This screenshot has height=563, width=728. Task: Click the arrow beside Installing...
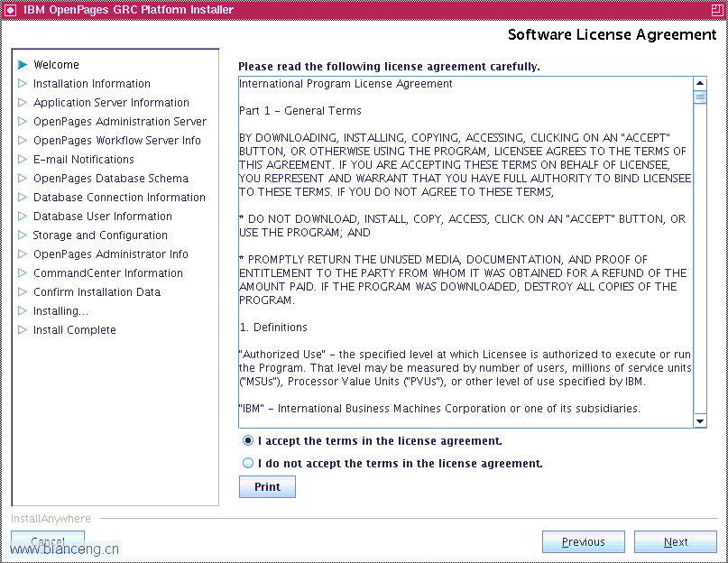(x=23, y=310)
